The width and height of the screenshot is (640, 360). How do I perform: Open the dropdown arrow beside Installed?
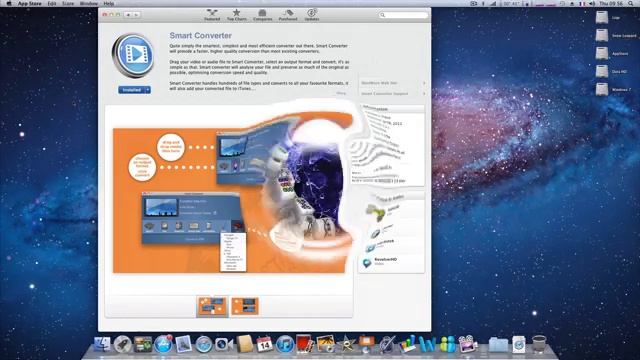148,90
